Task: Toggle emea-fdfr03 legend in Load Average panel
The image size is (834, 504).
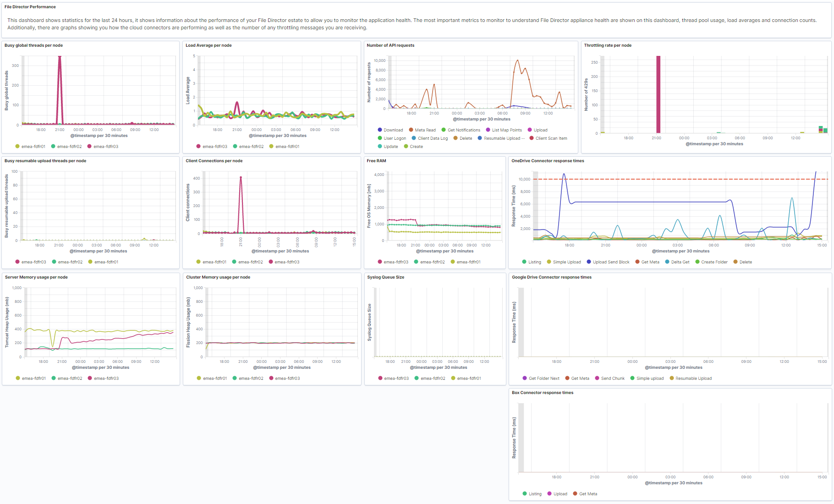Action: 212,147
